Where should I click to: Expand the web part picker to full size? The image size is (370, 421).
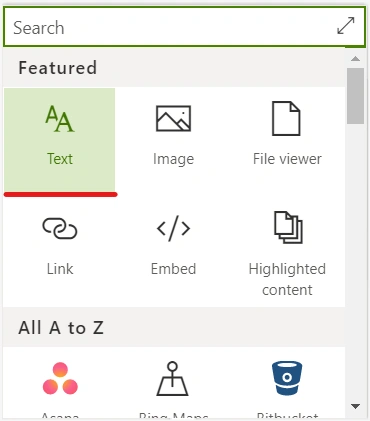346,26
